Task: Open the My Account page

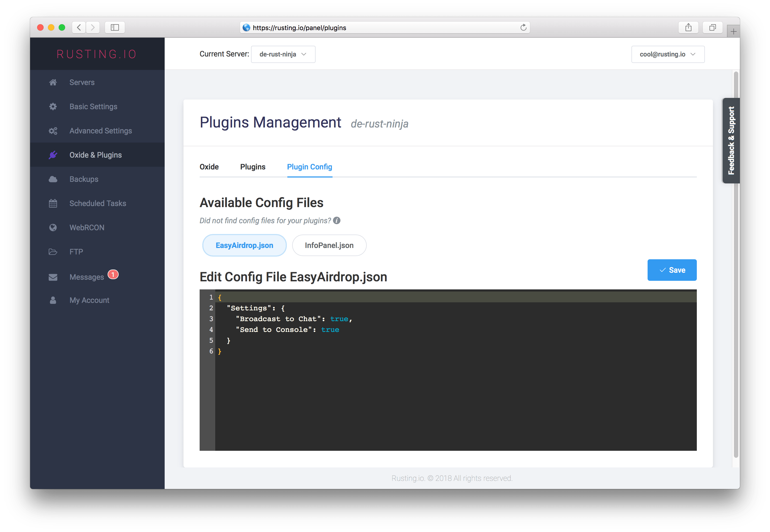Action: pos(97,300)
